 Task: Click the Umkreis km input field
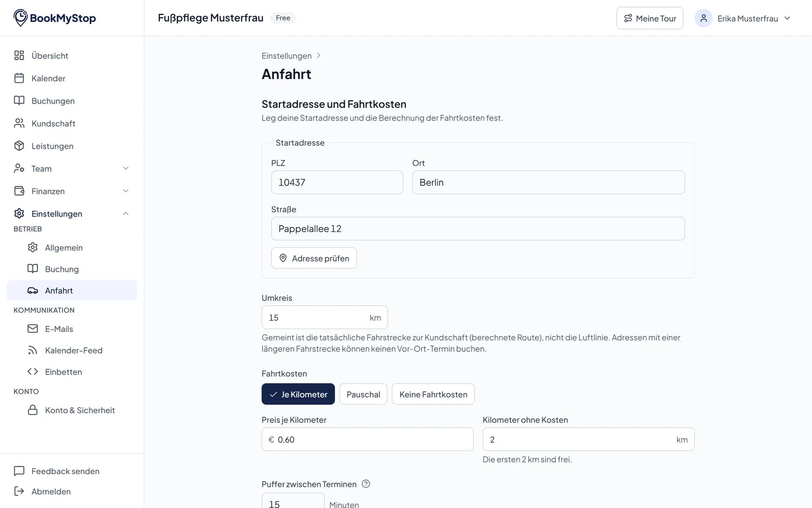click(324, 317)
